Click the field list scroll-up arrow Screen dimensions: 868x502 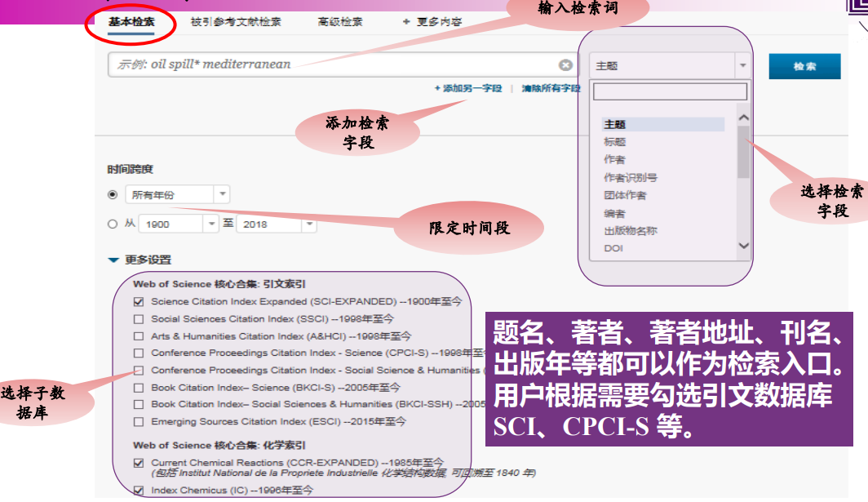click(744, 118)
